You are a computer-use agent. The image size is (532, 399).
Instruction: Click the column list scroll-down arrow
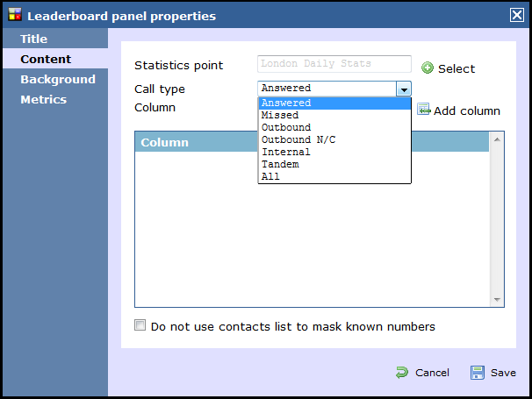click(x=497, y=299)
